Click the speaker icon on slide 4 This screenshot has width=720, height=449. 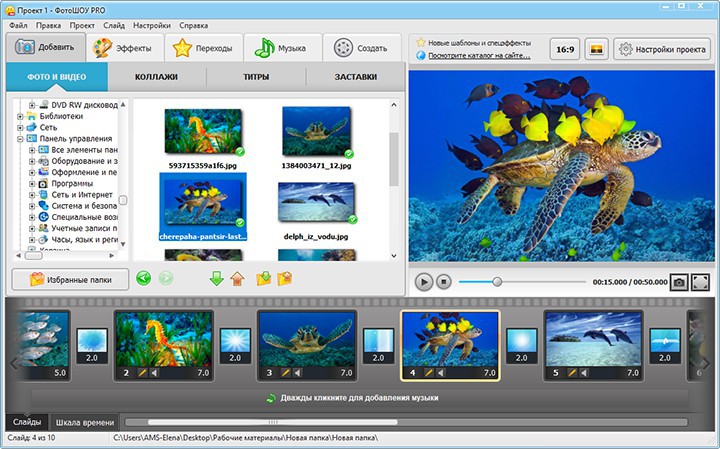tap(440, 373)
